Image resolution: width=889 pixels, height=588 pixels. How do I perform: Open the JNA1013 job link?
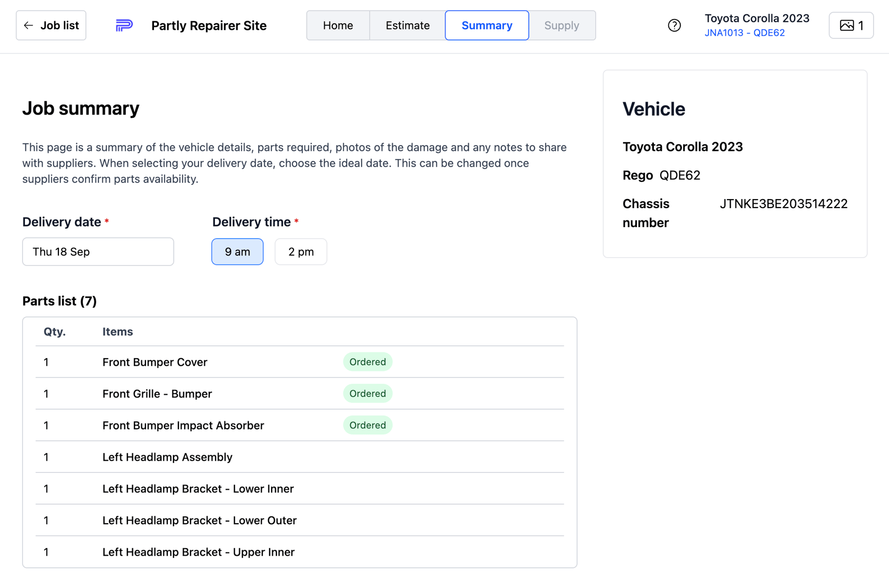[723, 32]
